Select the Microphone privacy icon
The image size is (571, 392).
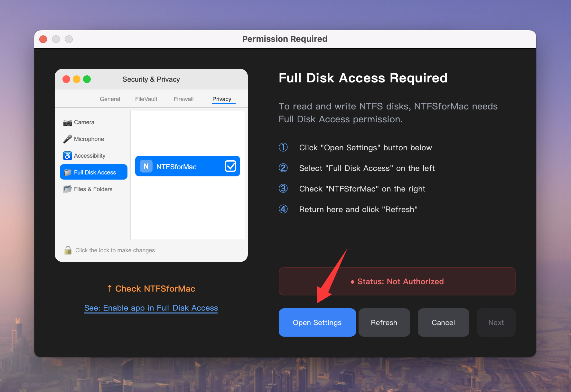click(x=67, y=139)
